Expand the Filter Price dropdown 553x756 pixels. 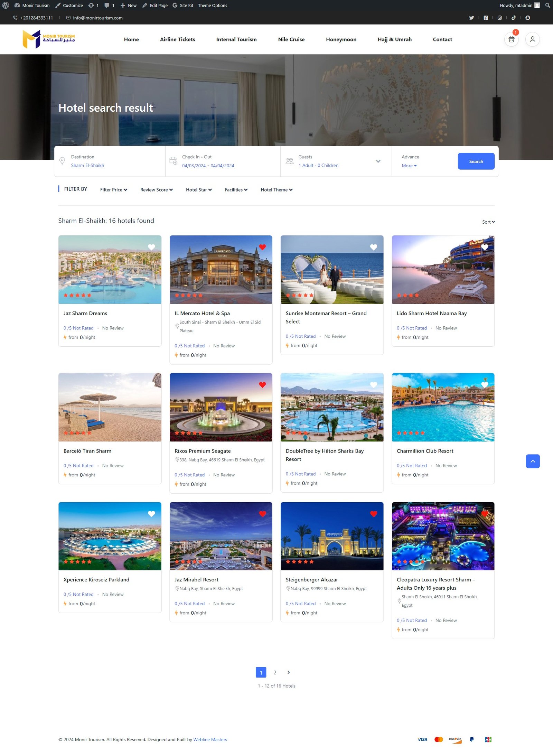pos(114,190)
